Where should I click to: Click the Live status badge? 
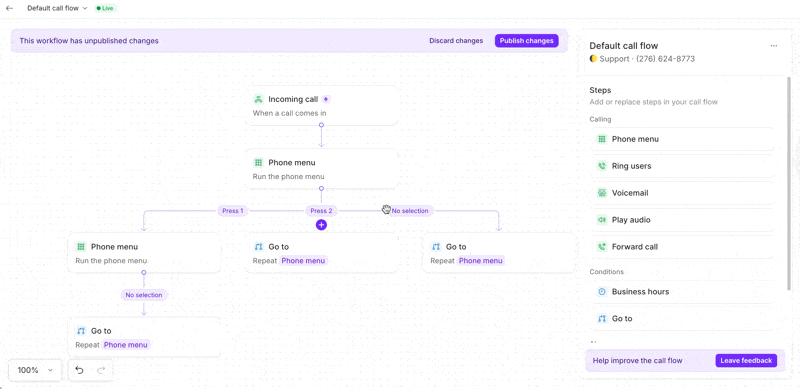[105, 8]
